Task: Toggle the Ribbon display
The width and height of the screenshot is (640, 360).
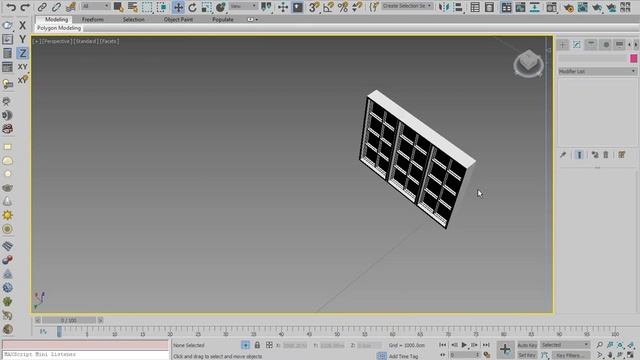Action: pyautogui.click(x=506, y=7)
